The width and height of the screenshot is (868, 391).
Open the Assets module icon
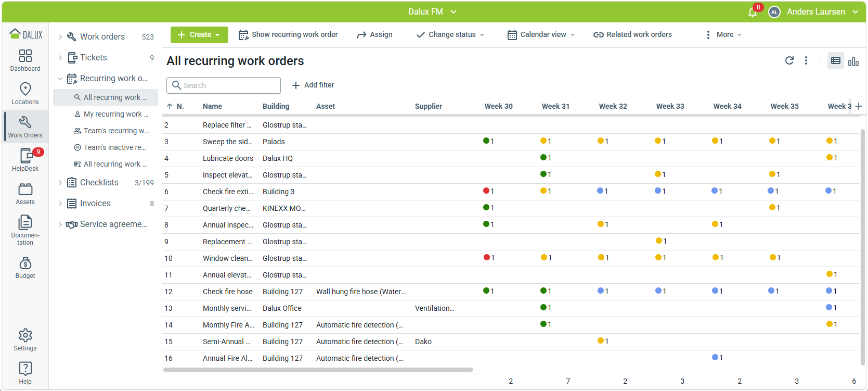point(25,194)
